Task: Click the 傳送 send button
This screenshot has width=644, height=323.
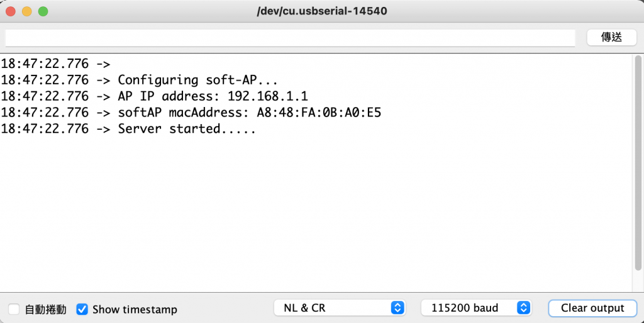Action: click(x=611, y=37)
